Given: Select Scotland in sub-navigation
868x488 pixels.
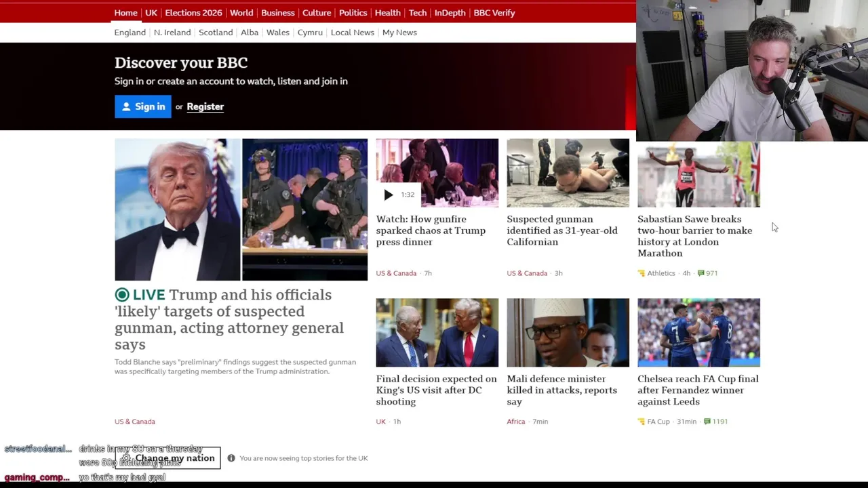Looking at the screenshot, I should tap(216, 33).
